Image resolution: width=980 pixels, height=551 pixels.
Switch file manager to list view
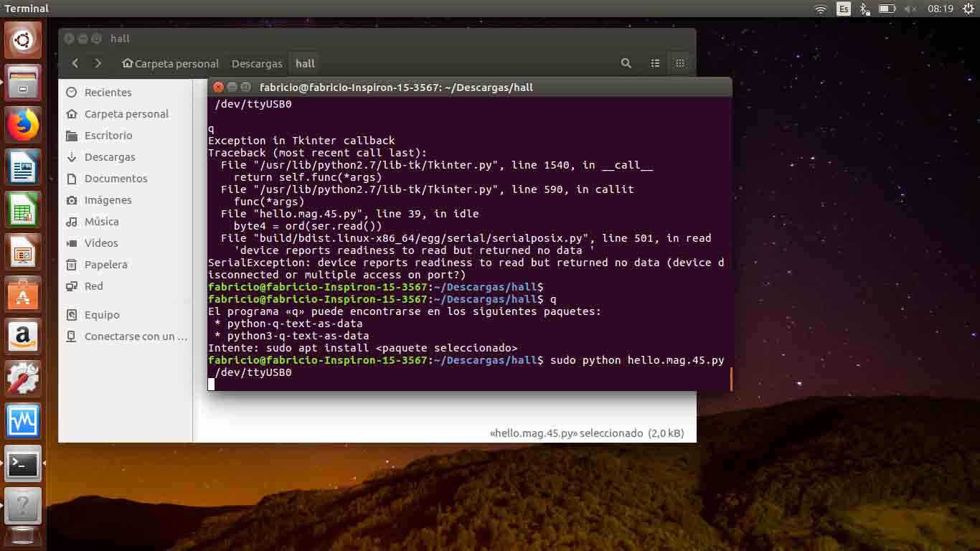pos(655,63)
